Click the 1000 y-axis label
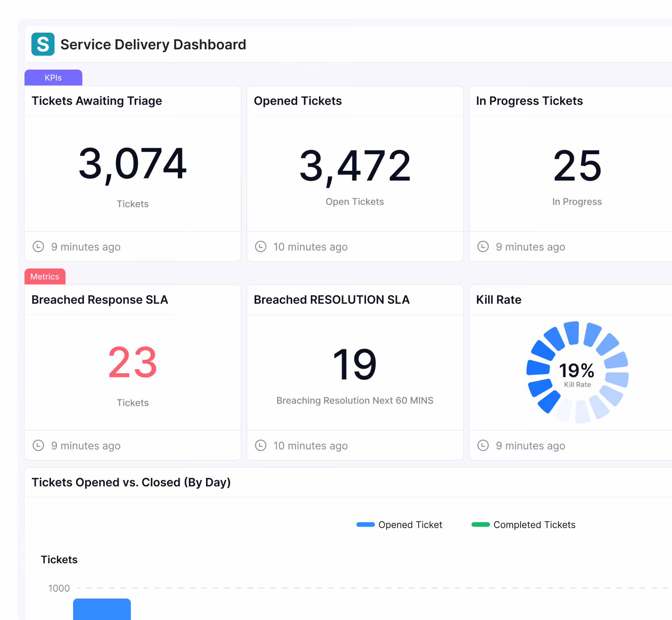Viewport: 672px width, 620px height. point(59,588)
